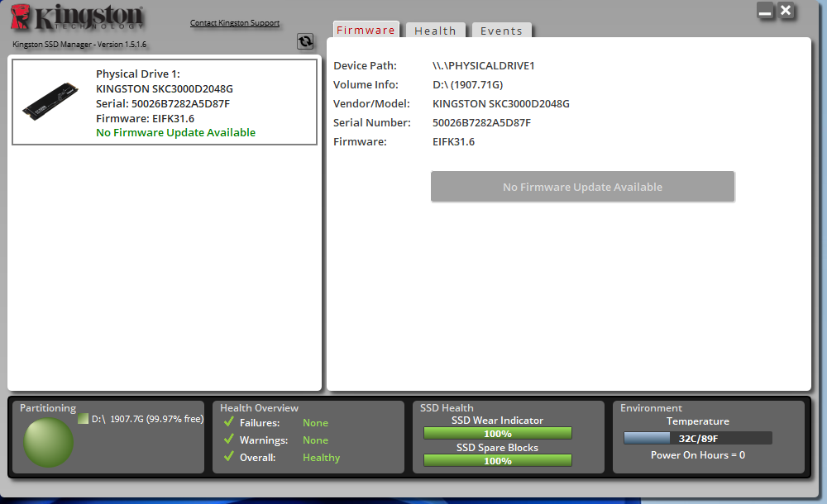This screenshot has width=827, height=504.
Task: Click Power On Hours = 0 text
Action: pos(698,455)
